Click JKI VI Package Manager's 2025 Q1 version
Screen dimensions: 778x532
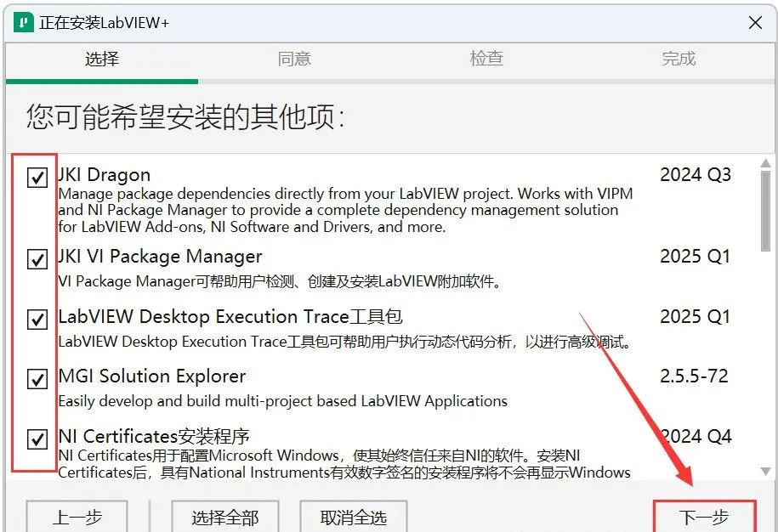click(695, 257)
